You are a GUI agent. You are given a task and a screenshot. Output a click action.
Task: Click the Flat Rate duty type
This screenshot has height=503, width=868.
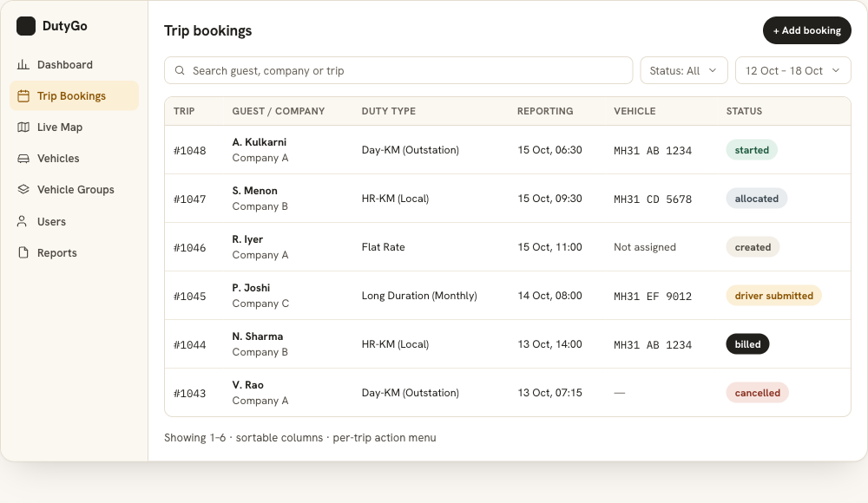(x=383, y=247)
